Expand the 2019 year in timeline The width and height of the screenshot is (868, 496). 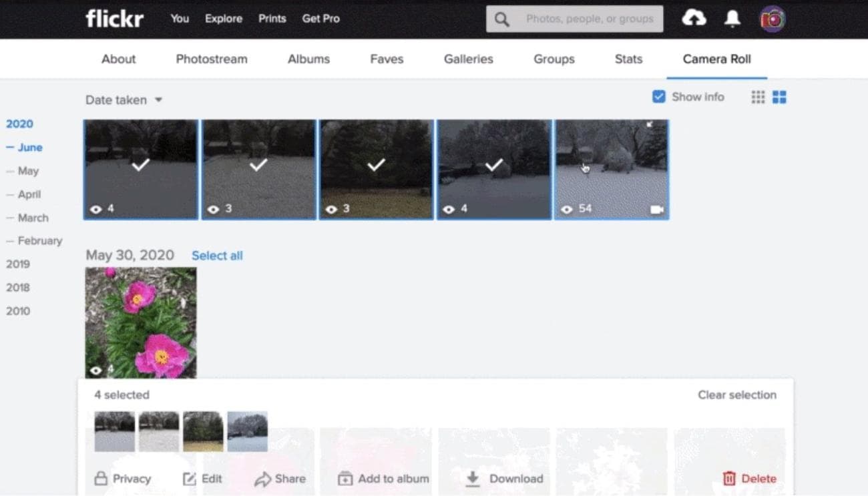(18, 264)
